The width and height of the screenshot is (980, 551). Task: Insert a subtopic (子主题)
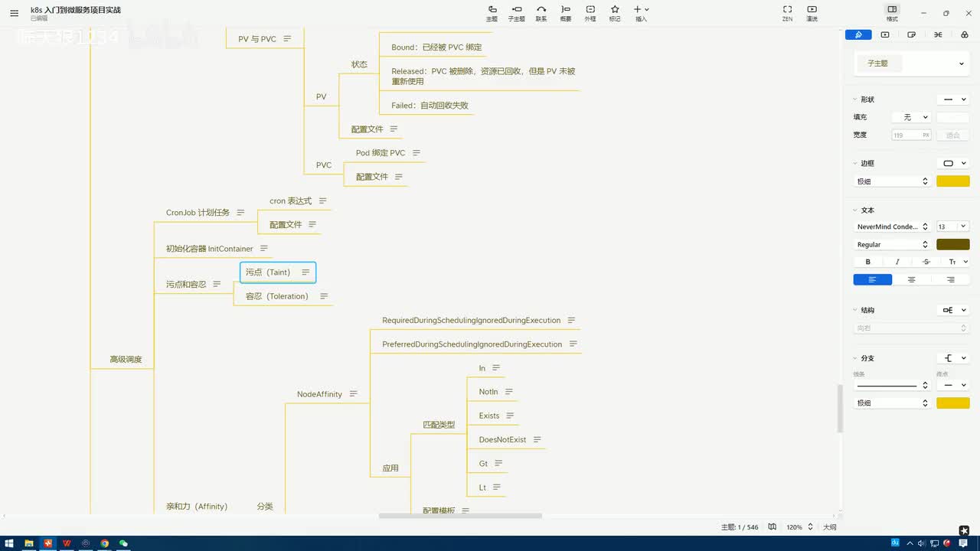(x=517, y=13)
